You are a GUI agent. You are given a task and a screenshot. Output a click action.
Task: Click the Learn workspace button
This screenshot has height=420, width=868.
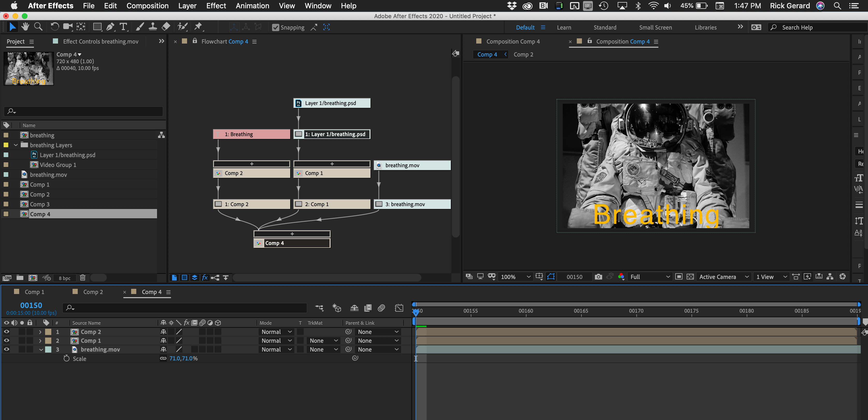click(x=564, y=27)
